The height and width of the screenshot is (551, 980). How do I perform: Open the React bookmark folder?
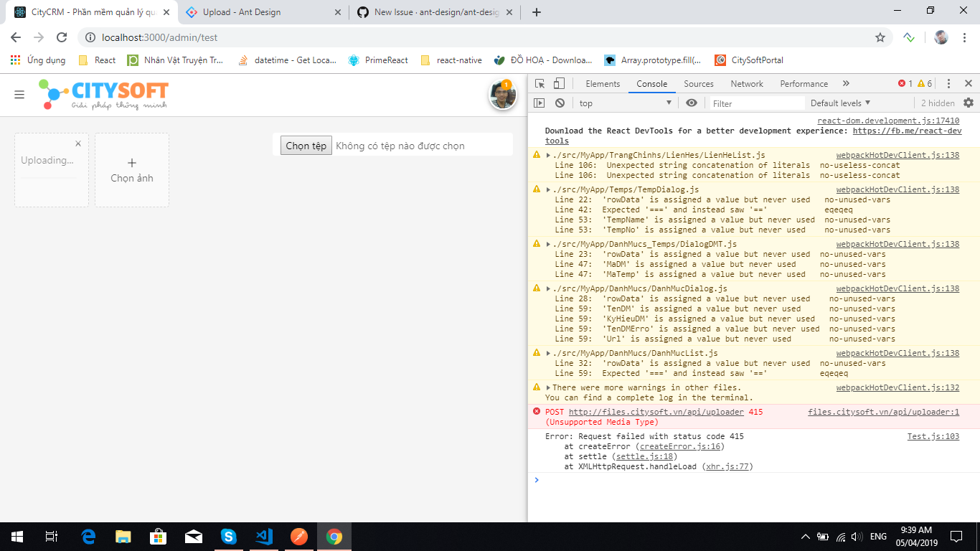[x=97, y=60]
